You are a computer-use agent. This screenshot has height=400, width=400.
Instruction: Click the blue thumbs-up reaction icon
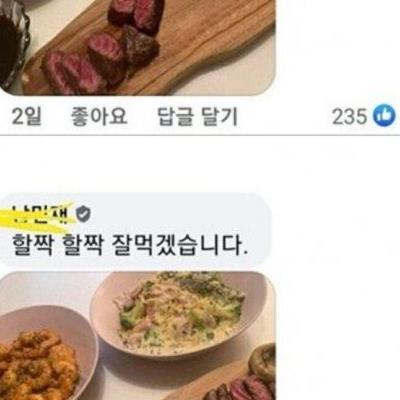click(x=384, y=116)
